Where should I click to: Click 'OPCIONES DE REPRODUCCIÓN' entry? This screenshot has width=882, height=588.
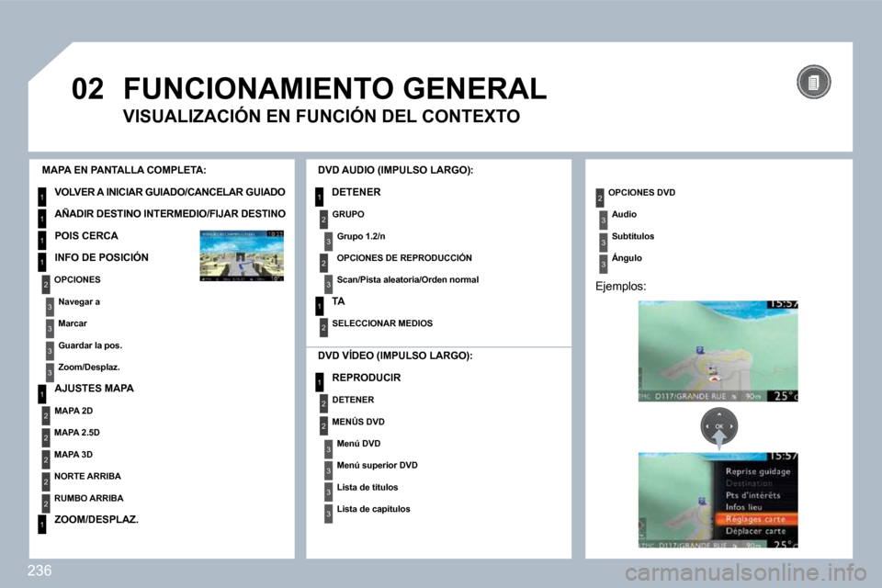404,257
